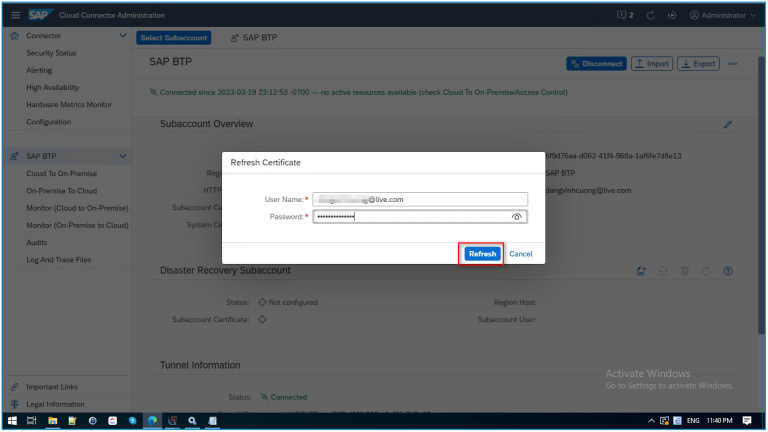This screenshot has width=768, height=432.
Task: Open Important Links in sidebar
Action: click(x=52, y=387)
